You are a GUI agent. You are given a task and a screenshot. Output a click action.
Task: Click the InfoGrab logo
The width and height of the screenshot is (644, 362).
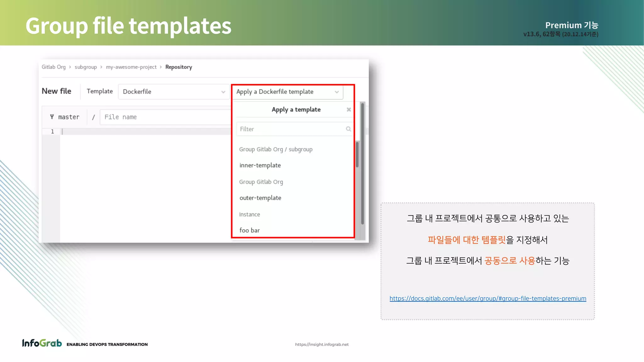[x=42, y=343]
